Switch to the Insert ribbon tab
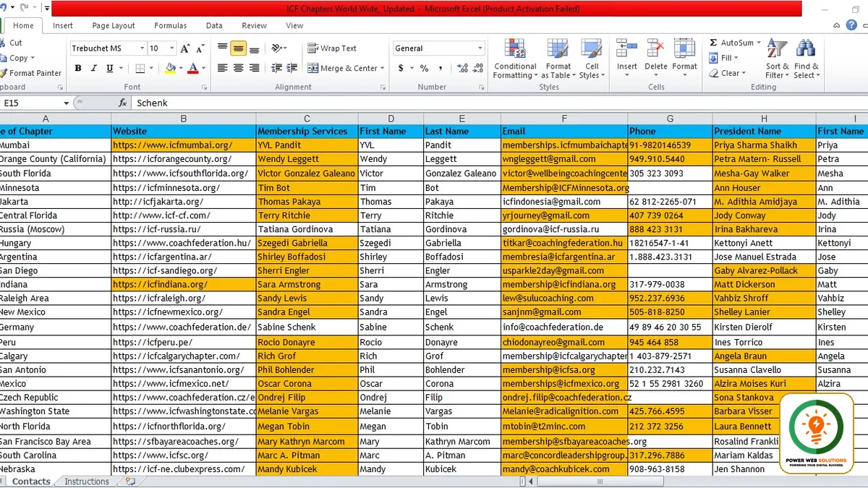The width and height of the screenshot is (868, 488). pos(63,25)
